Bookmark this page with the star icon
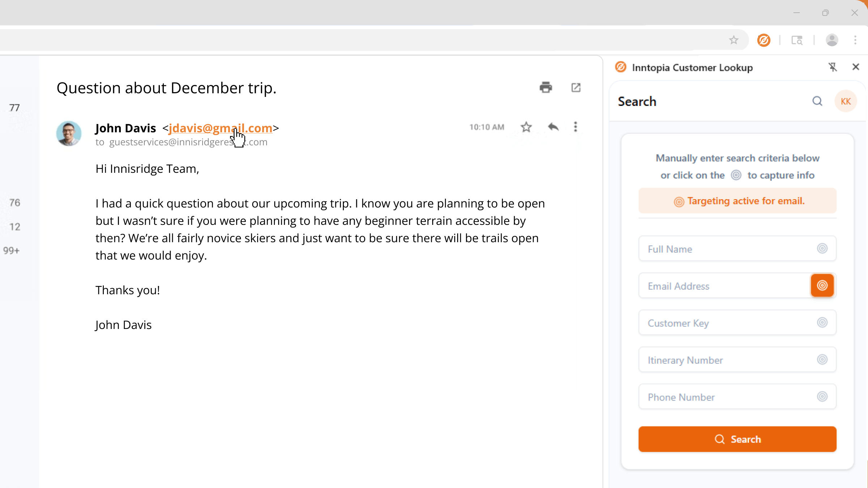Screen dimensions: 868x488 coord(733,40)
